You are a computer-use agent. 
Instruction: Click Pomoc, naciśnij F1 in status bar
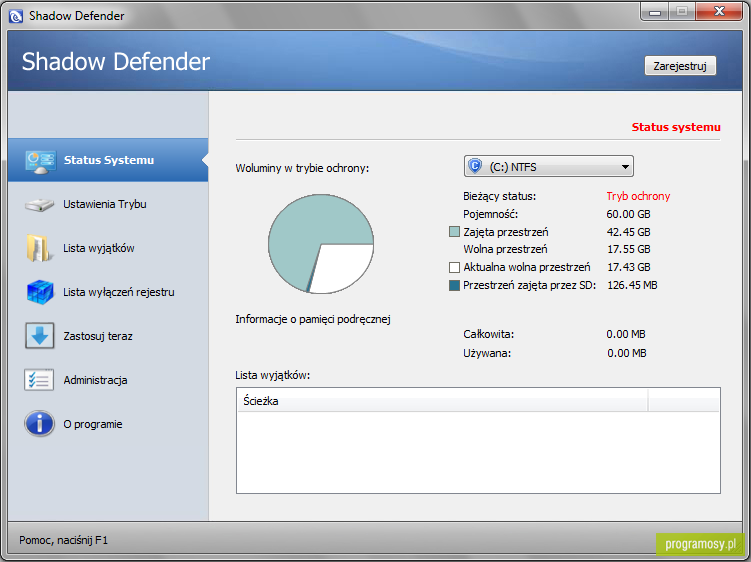(63, 540)
